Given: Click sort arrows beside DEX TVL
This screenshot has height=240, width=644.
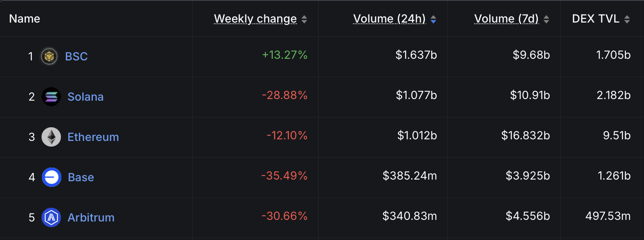Looking at the screenshot, I should (627, 19).
